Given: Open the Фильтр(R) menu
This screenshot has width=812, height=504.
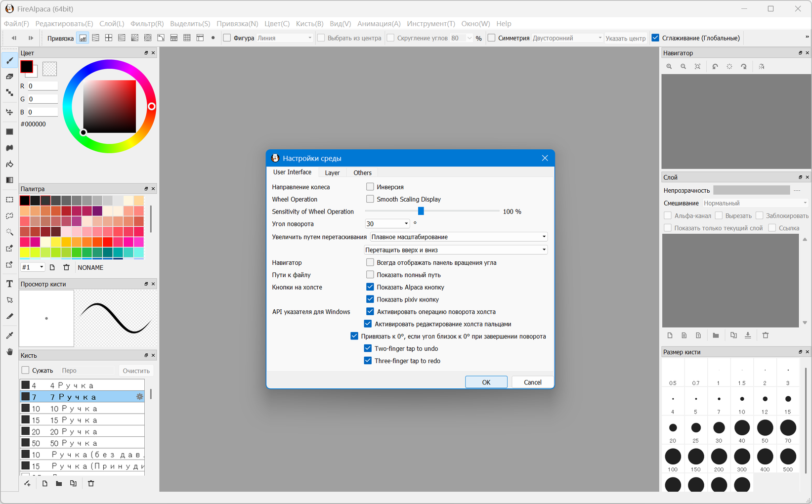Looking at the screenshot, I should click(147, 24).
